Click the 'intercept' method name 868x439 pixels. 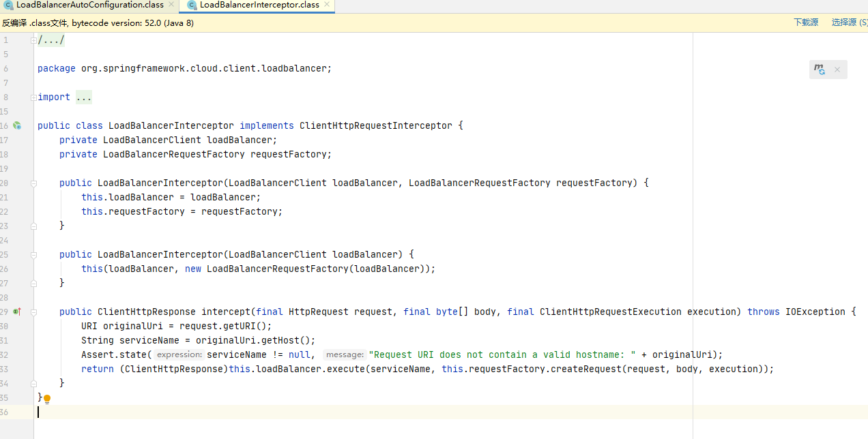coord(226,312)
